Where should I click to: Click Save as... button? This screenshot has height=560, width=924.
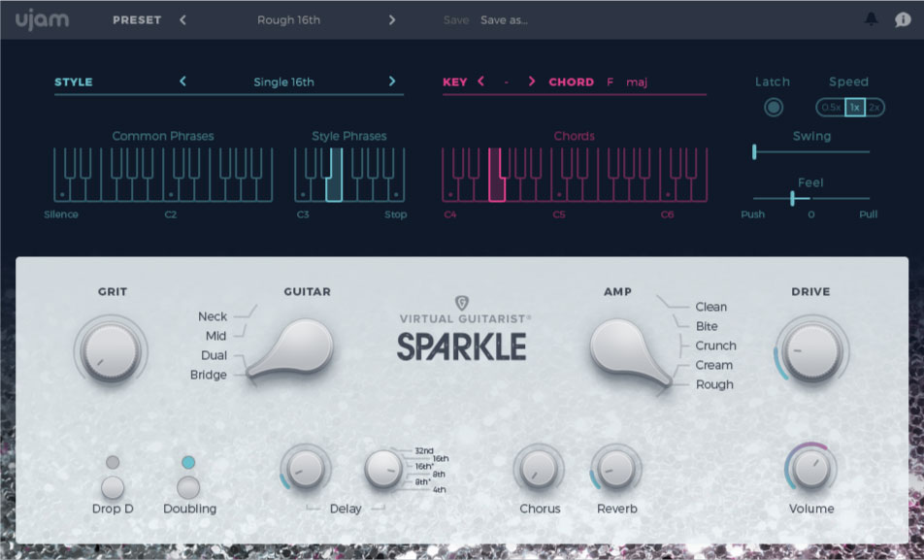(x=504, y=20)
